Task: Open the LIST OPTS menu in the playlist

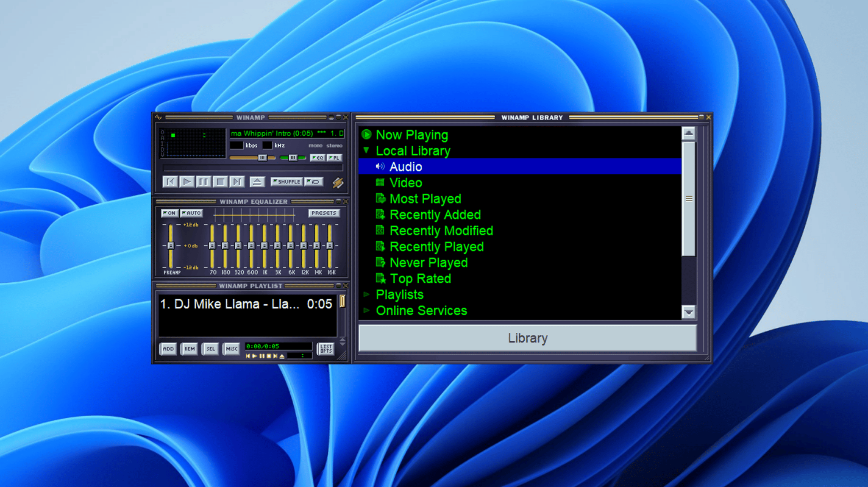Action: (x=325, y=348)
